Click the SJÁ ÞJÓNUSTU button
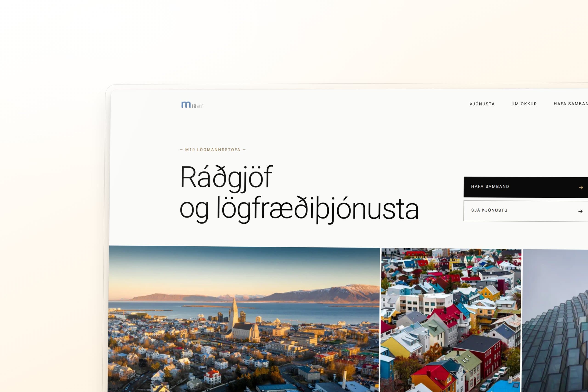588x392 pixels. (x=526, y=211)
